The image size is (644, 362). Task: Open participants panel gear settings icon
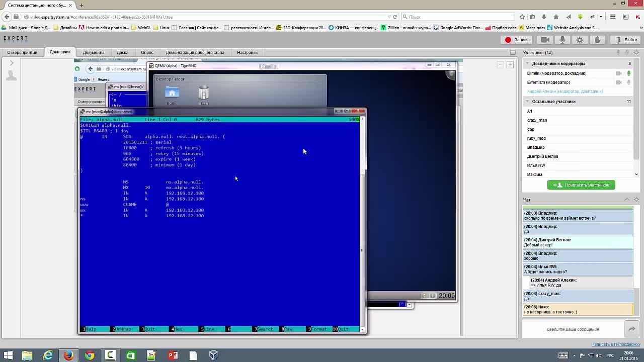point(637,52)
